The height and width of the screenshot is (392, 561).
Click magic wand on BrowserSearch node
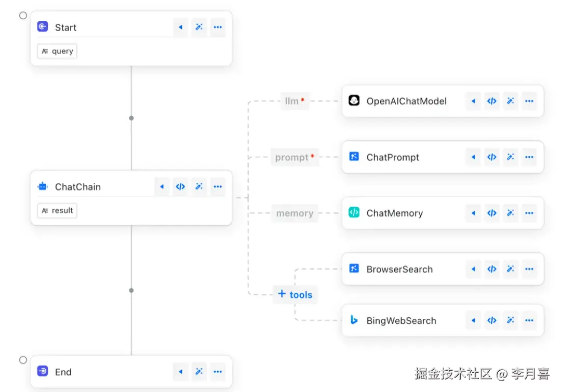click(511, 269)
